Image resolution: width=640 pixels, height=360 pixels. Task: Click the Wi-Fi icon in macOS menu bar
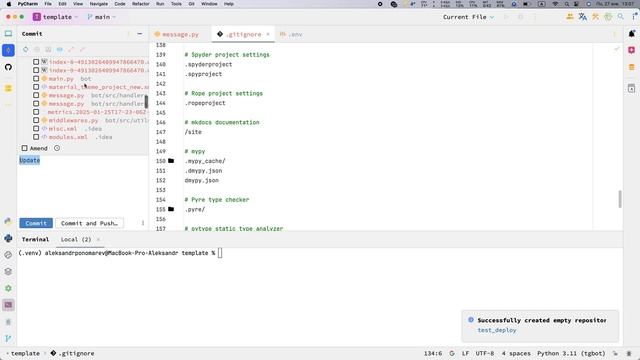pyautogui.click(x=555, y=4)
